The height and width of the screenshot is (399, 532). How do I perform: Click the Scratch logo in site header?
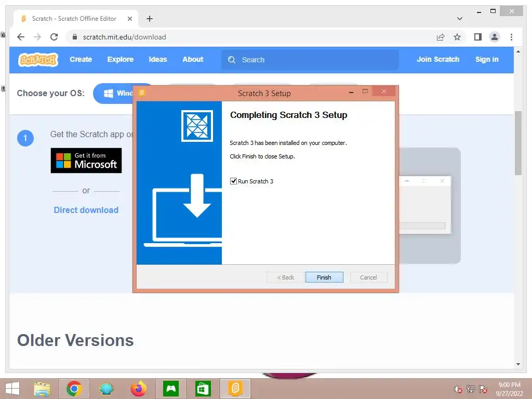coord(38,60)
